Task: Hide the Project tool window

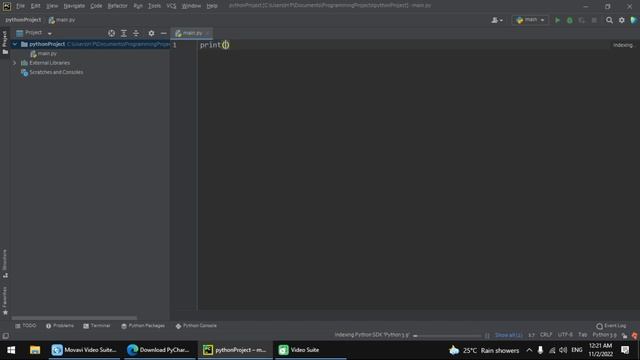Action: tap(164, 33)
